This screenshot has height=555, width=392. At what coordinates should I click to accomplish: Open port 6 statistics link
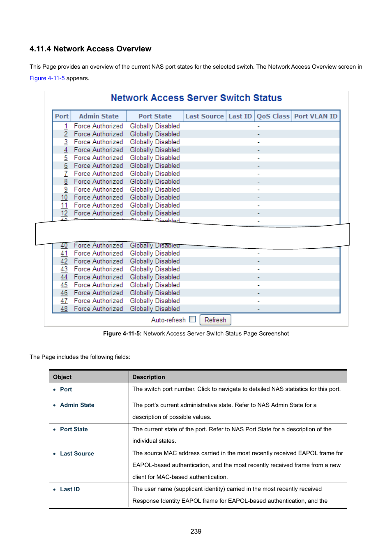pyautogui.click(x=66, y=166)
